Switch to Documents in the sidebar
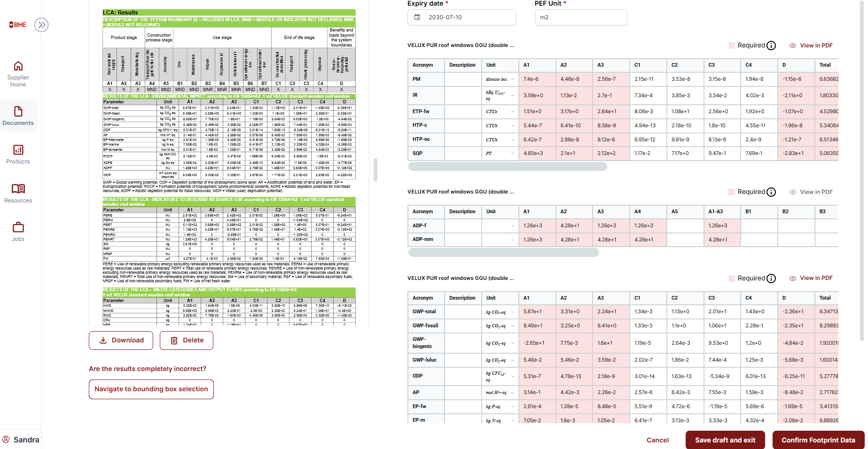 coord(18,116)
